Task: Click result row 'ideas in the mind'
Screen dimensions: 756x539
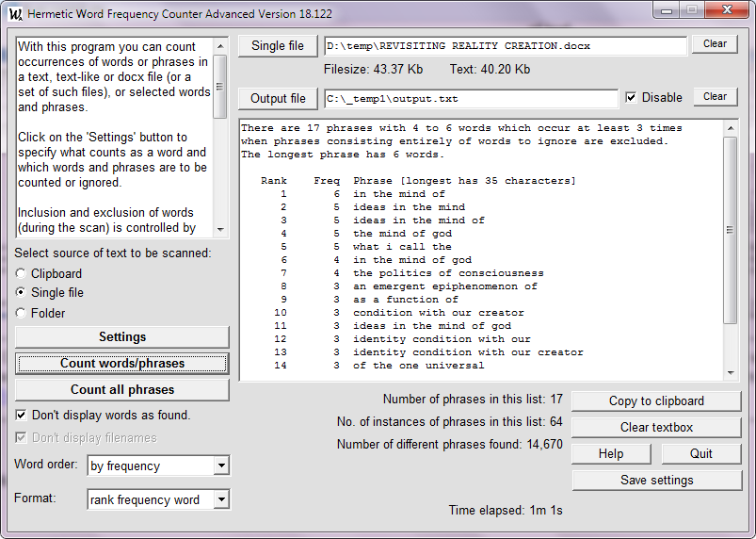Action: 409,207
